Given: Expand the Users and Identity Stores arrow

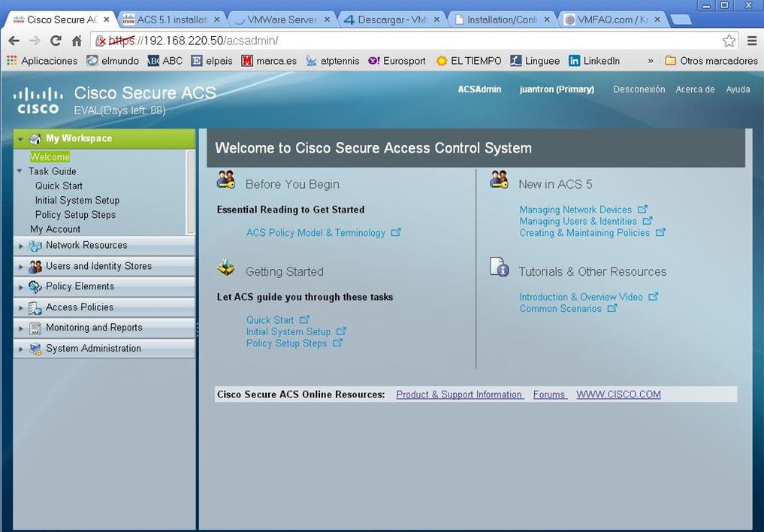Looking at the screenshot, I should [x=20, y=267].
